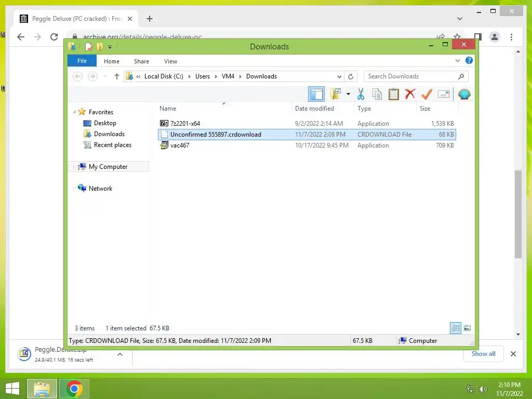Sort files by Date modified column
The width and height of the screenshot is (532, 399).
314,109
